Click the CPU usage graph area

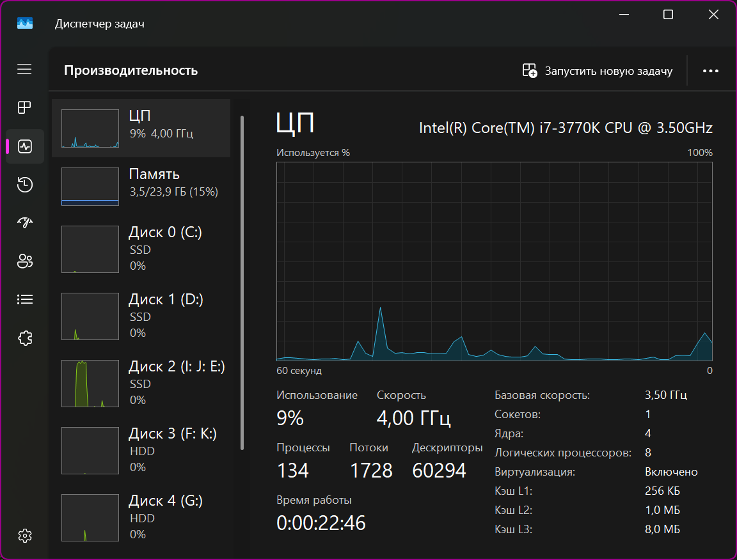click(494, 261)
